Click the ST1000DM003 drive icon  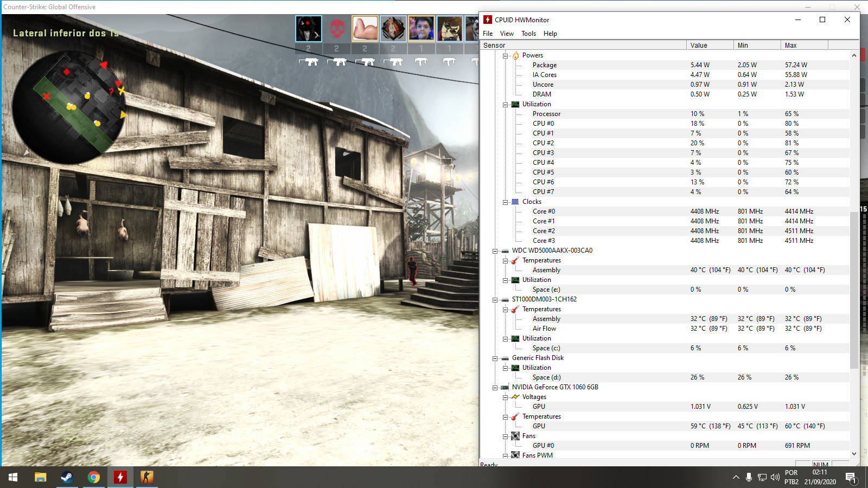click(505, 299)
